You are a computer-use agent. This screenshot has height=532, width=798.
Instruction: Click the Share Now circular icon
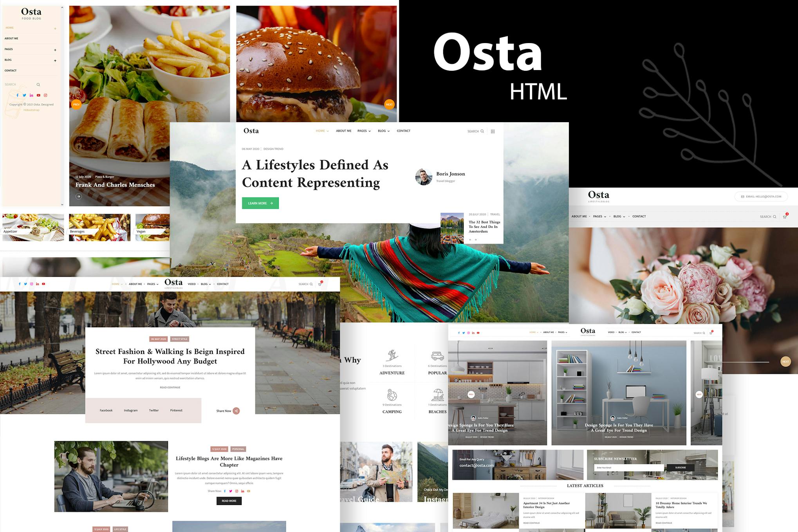(236, 411)
